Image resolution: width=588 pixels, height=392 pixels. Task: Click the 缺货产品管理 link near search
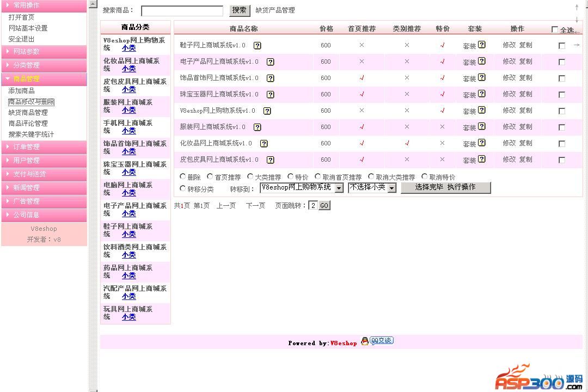coord(275,10)
